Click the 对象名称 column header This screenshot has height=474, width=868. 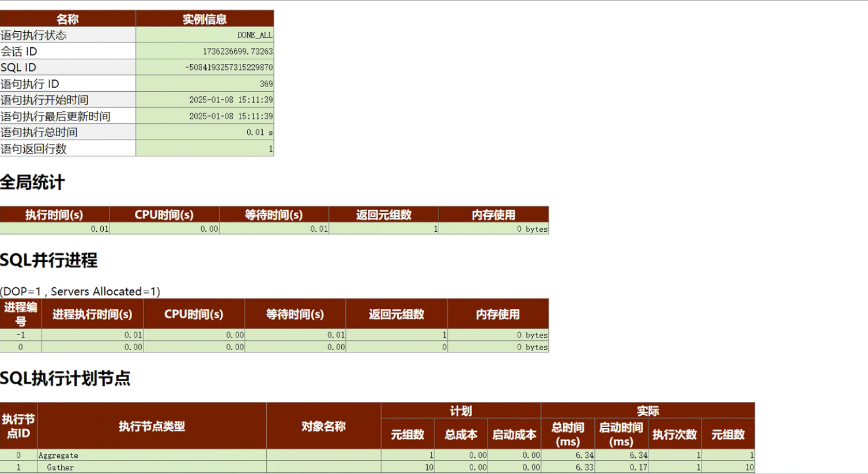coord(323,426)
